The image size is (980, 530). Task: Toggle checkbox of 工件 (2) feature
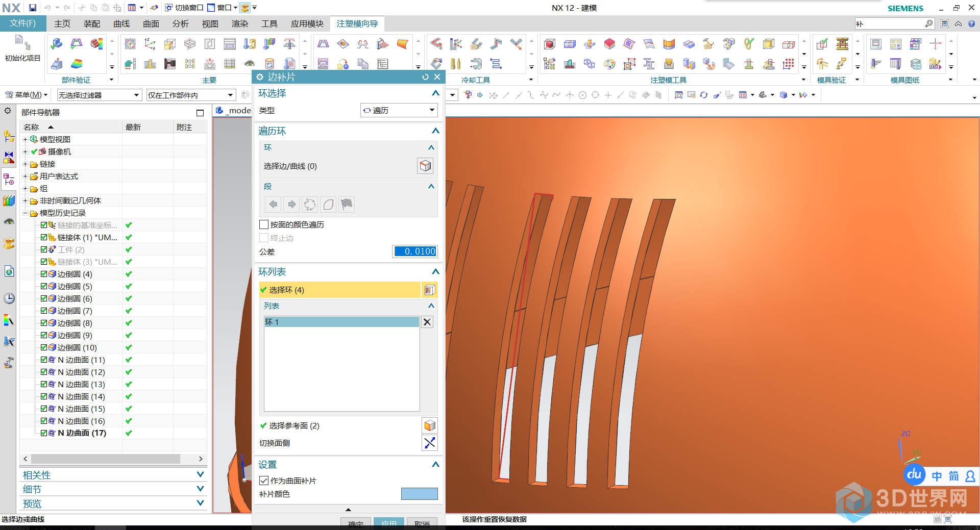(44, 249)
